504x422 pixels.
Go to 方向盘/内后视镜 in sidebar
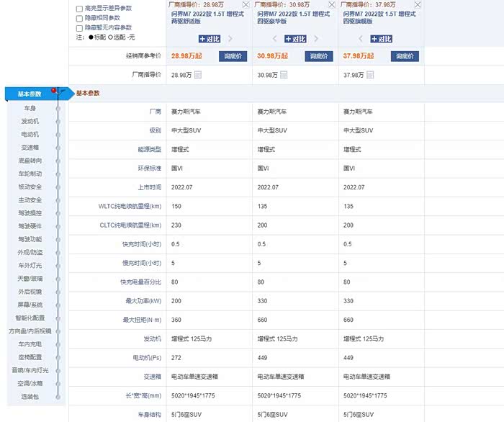[30, 331]
